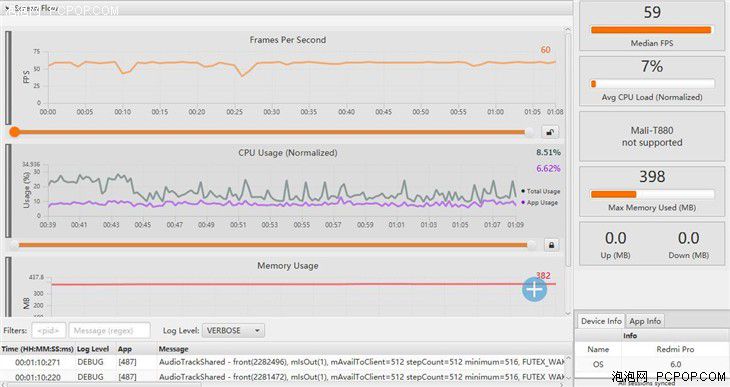Click the red 382 memory value
The width and height of the screenshot is (730, 387).
(543, 276)
